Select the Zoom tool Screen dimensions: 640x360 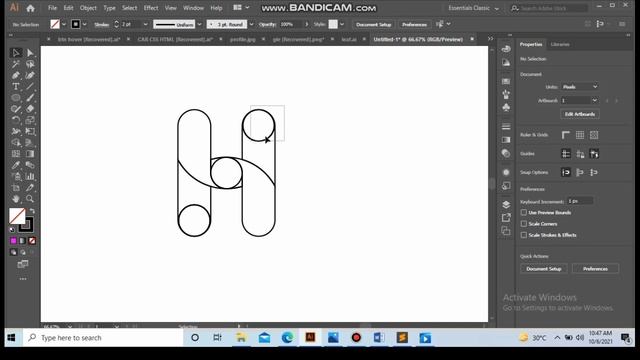tap(30, 199)
